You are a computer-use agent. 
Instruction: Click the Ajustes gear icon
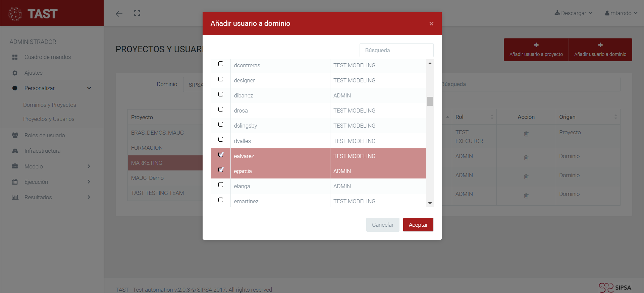[15, 73]
